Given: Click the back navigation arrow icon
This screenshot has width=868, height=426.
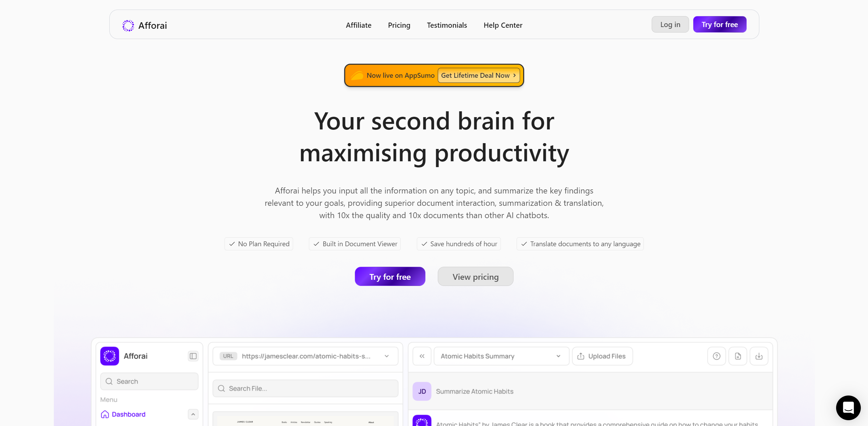Looking at the screenshot, I should (422, 356).
